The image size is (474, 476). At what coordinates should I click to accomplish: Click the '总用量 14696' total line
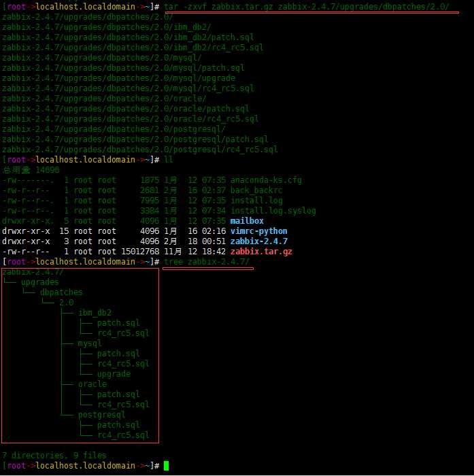tap(31, 170)
